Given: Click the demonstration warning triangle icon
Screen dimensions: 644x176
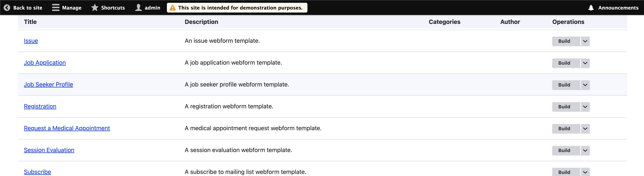Looking at the screenshot, I should [x=172, y=8].
